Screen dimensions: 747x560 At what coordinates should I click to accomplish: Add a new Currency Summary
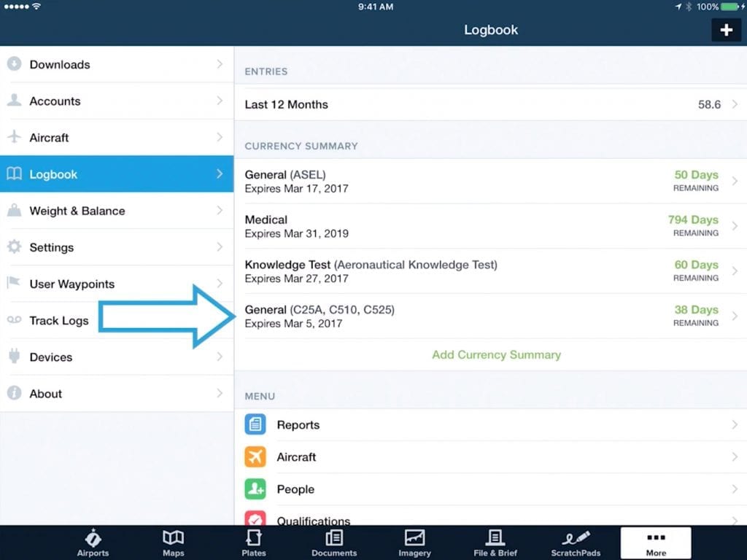click(x=496, y=355)
